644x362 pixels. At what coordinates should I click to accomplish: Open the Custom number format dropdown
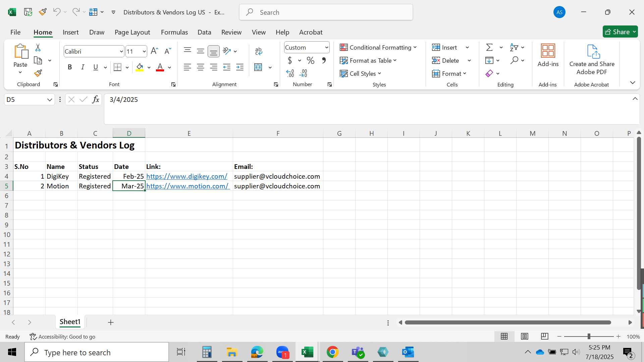(326, 47)
